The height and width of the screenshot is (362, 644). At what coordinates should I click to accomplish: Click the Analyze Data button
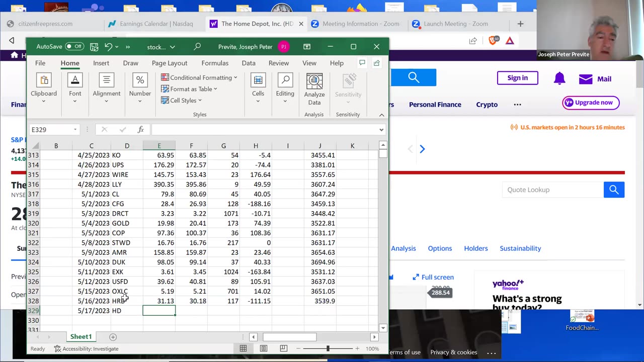pyautogui.click(x=314, y=89)
